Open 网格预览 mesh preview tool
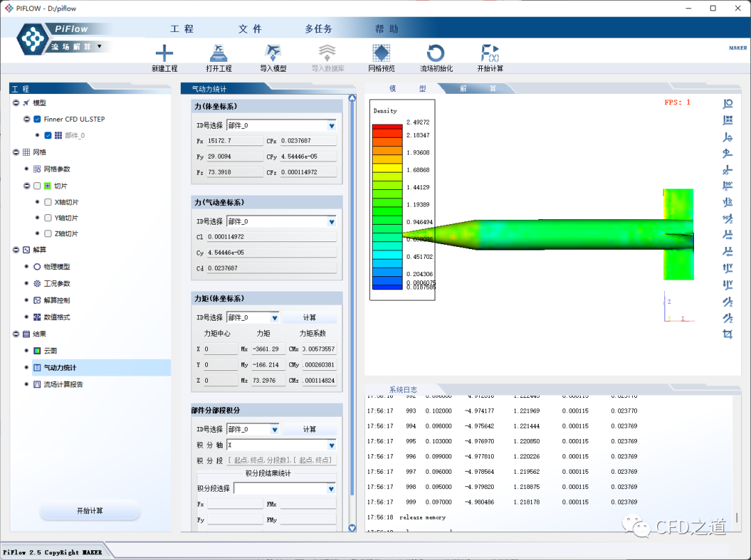The height and width of the screenshot is (560, 751). (381, 54)
